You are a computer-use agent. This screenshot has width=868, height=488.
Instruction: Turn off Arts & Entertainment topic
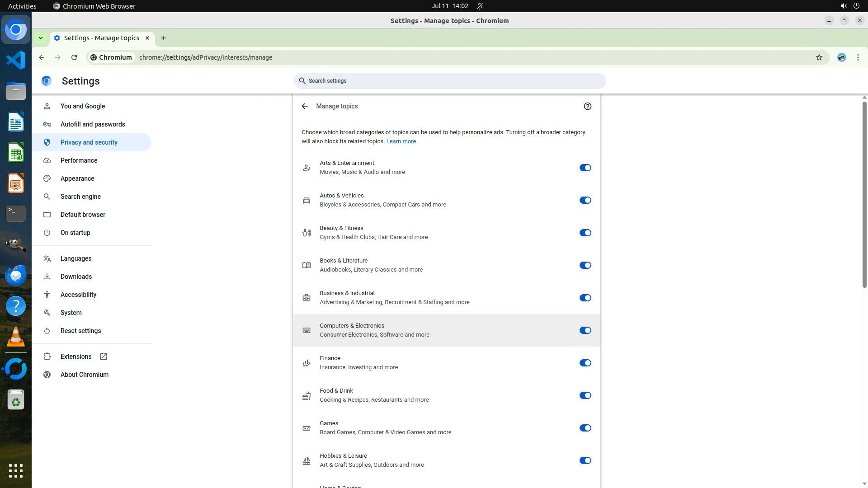pyautogui.click(x=585, y=168)
